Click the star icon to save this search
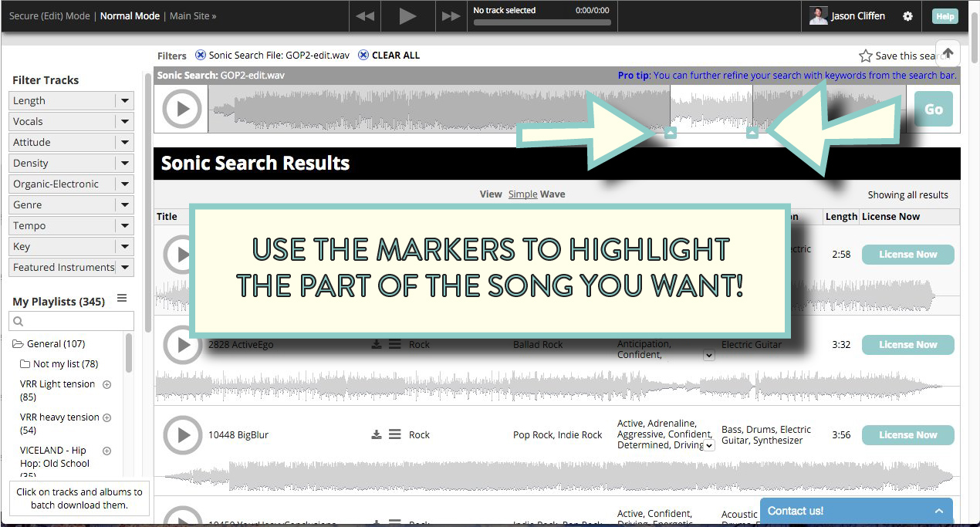The height and width of the screenshot is (527, 980). pos(866,56)
